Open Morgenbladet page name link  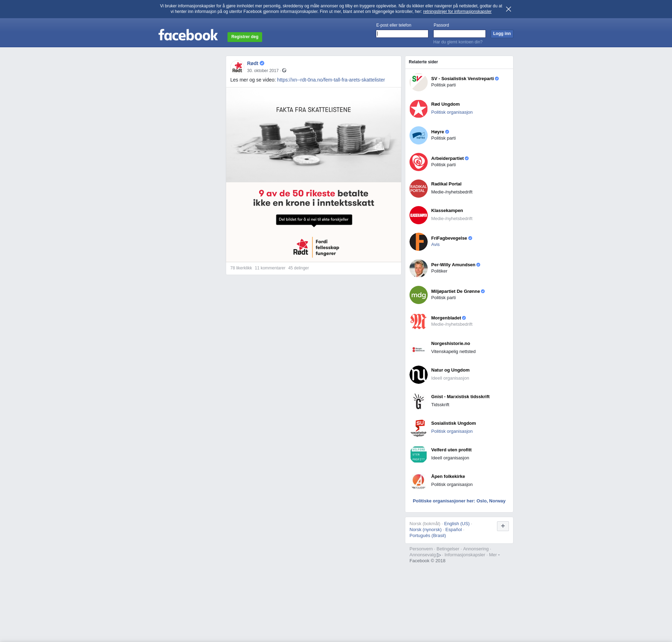(x=446, y=318)
